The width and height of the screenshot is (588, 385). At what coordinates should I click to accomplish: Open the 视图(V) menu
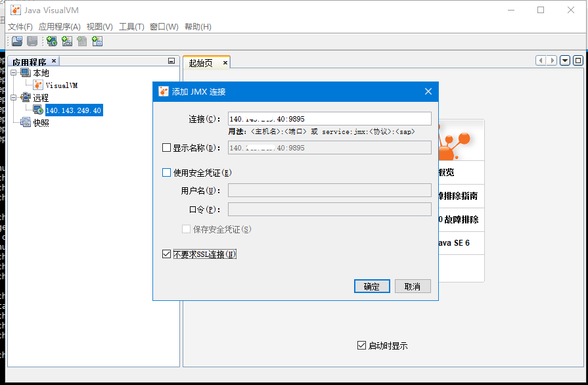99,27
